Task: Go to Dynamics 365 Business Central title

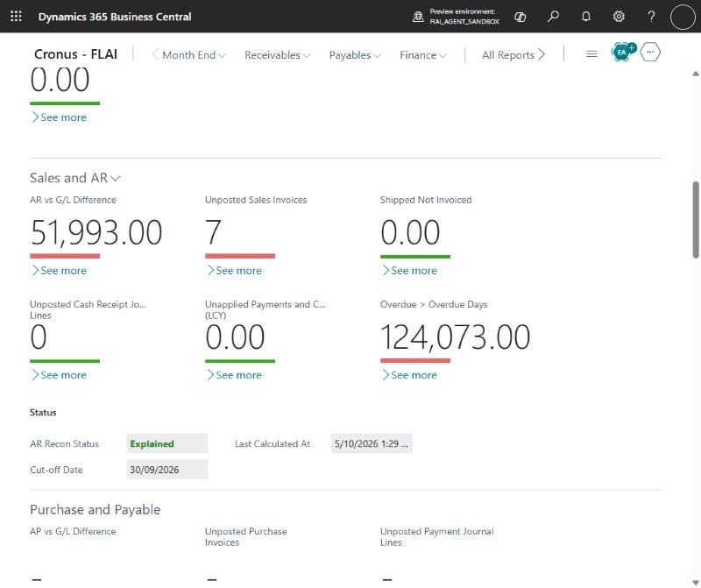Action: click(115, 17)
